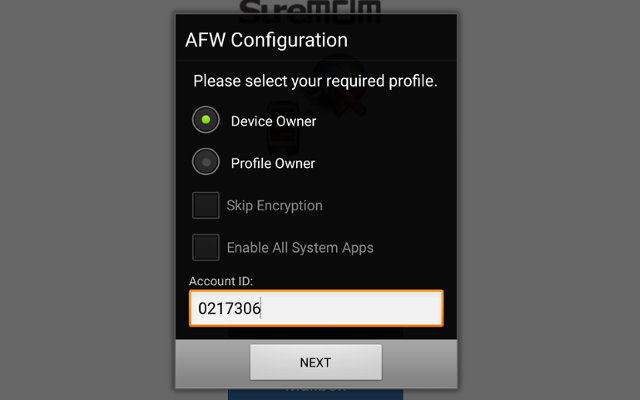The image size is (640, 400).
Task: Click the Device Owner text label
Action: pos(273,121)
